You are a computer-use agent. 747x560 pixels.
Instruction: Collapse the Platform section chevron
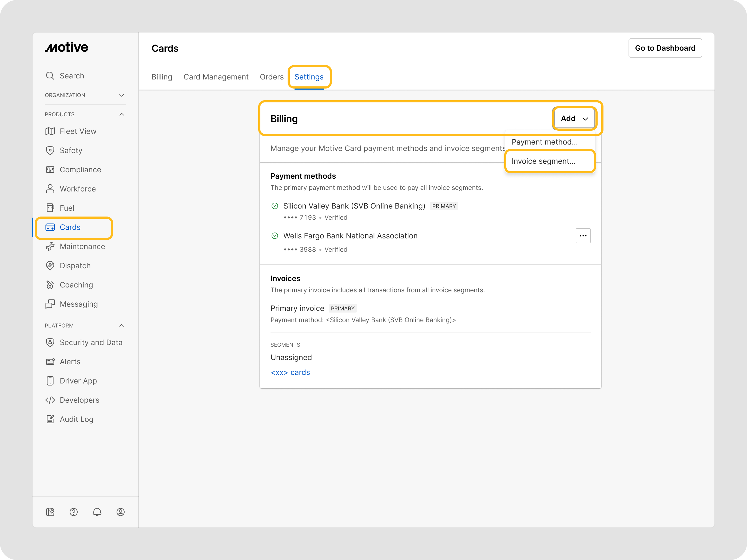point(122,325)
